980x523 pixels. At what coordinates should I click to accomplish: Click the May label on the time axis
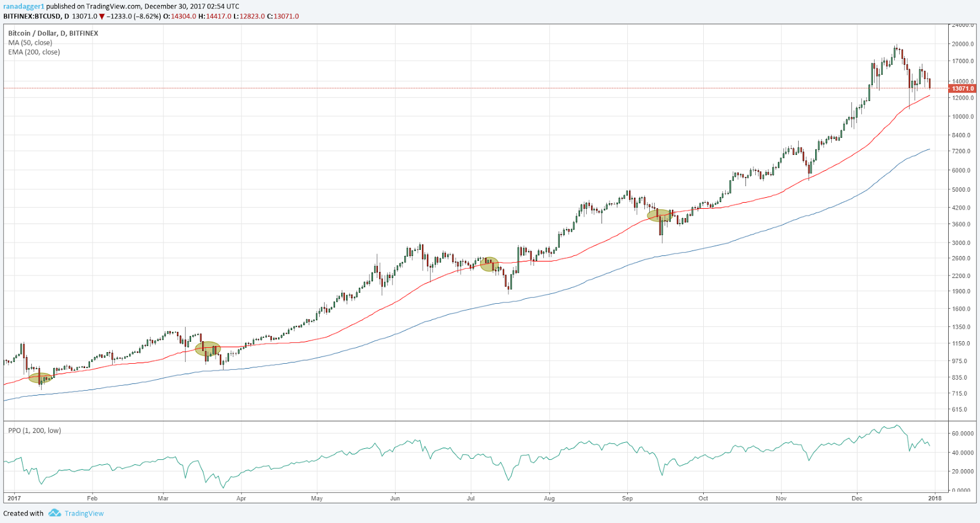[x=317, y=498]
